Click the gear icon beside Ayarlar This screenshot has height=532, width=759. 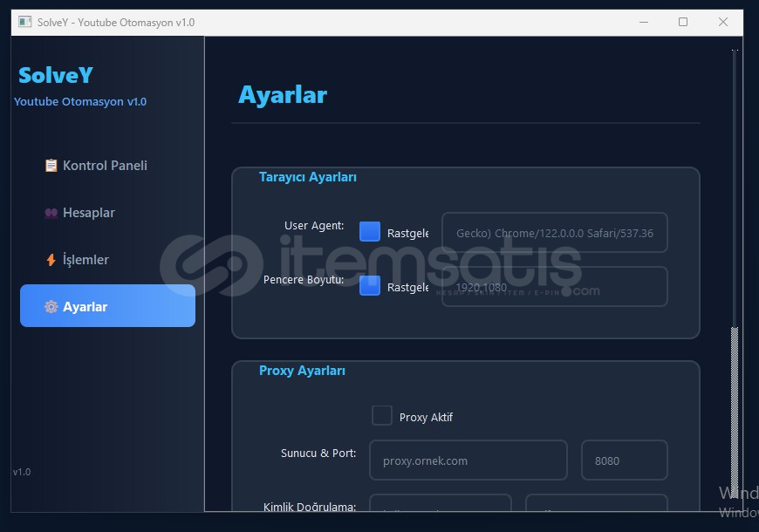[51, 306]
